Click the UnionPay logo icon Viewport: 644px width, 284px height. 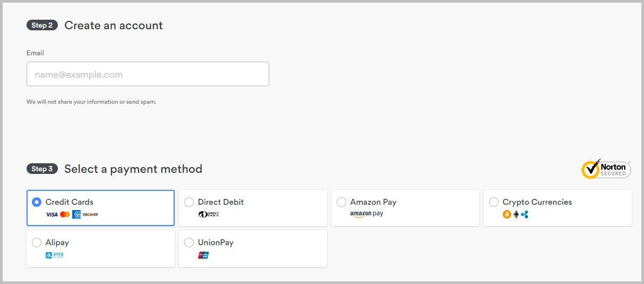(203, 255)
